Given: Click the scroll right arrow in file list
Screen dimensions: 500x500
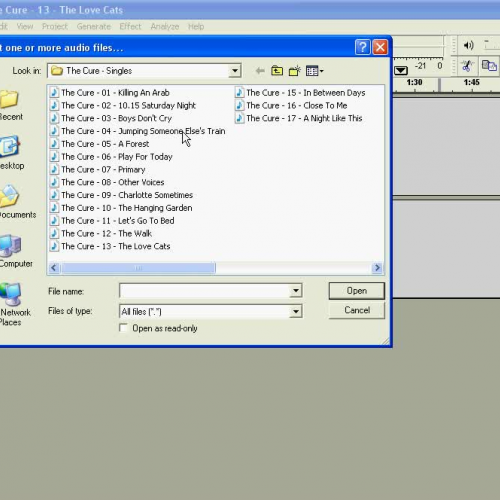Looking at the screenshot, I should click(x=377, y=268).
